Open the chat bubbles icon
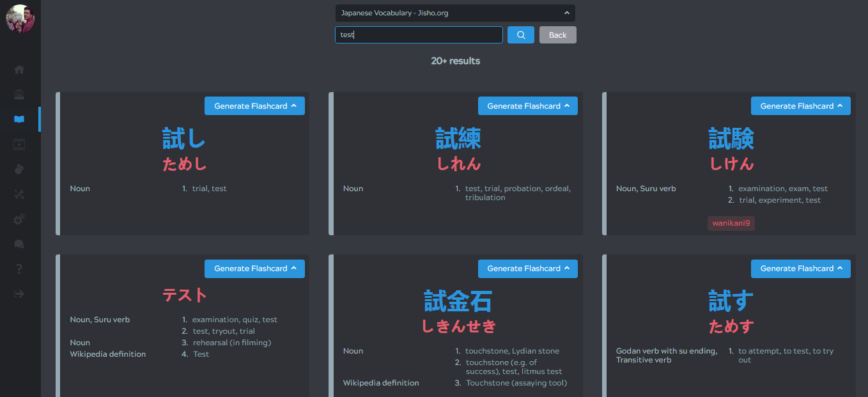The height and width of the screenshot is (397, 868). point(19,244)
